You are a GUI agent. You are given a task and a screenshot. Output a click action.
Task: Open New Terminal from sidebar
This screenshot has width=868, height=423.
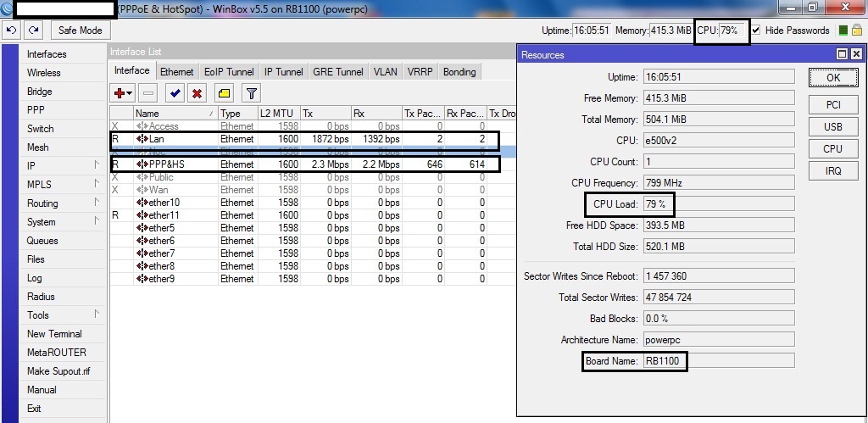point(54,334)
